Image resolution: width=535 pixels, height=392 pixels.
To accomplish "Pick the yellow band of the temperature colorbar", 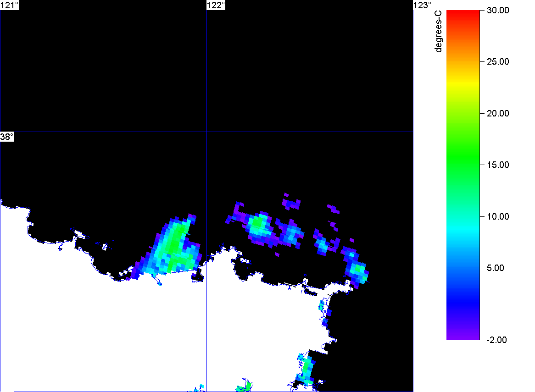I will tap(463, 83).
